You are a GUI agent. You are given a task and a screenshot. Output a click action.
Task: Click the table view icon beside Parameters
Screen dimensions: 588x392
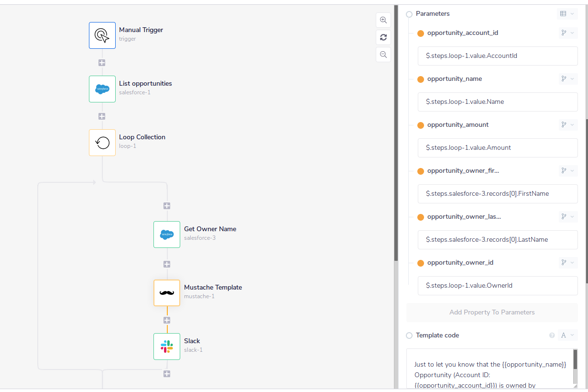click(563, 13)
